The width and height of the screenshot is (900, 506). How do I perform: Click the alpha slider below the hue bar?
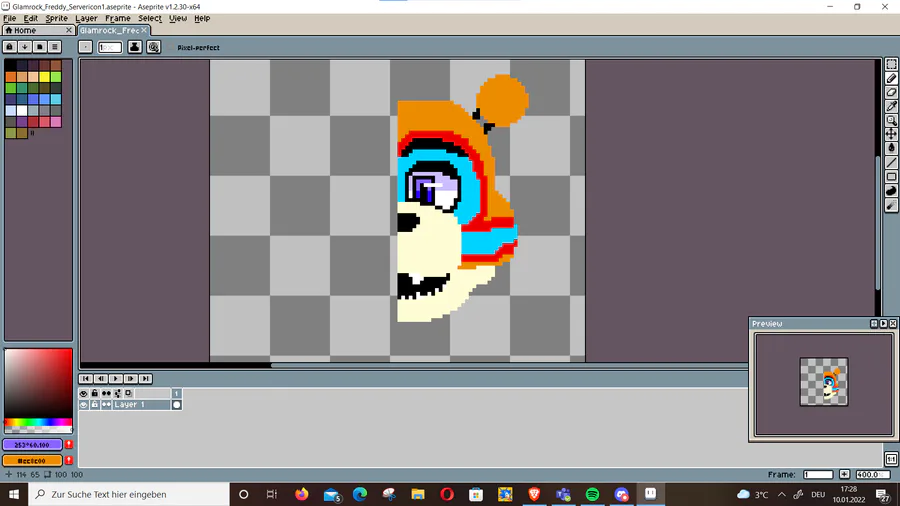[x=38, y=430]
